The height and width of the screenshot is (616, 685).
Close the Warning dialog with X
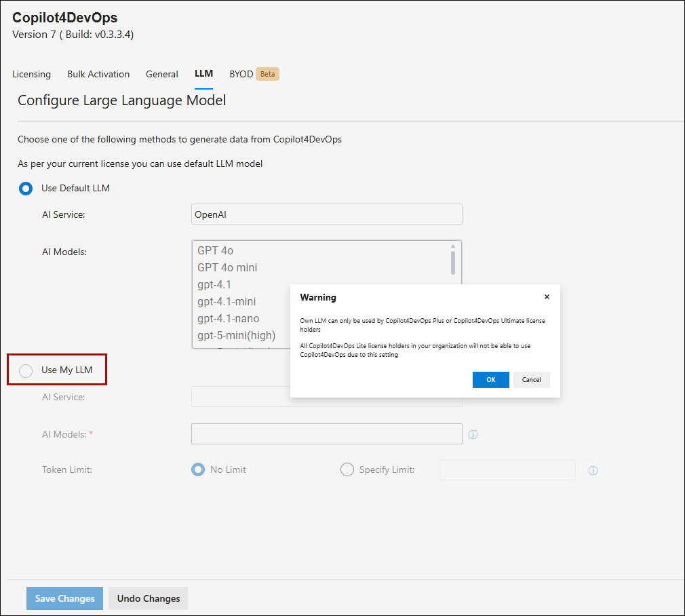[x=547, y=297]
